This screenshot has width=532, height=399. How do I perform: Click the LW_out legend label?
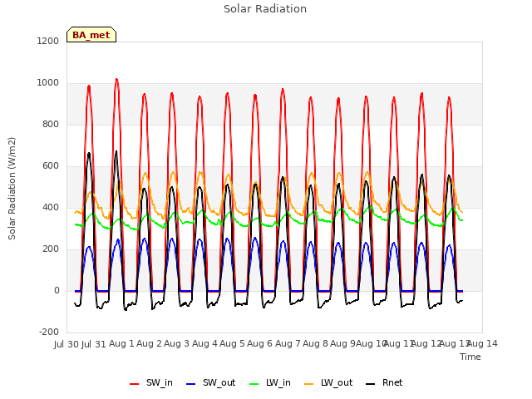[337, 382]
